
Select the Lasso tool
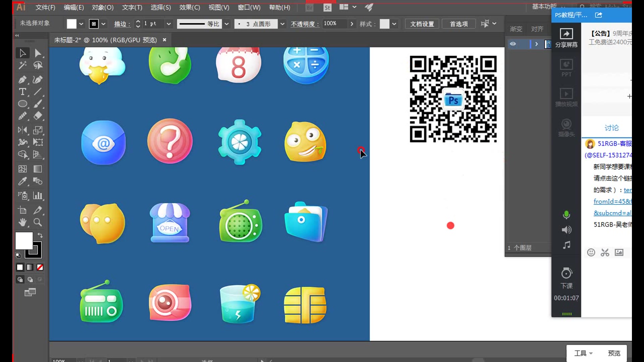click(38, 65)
